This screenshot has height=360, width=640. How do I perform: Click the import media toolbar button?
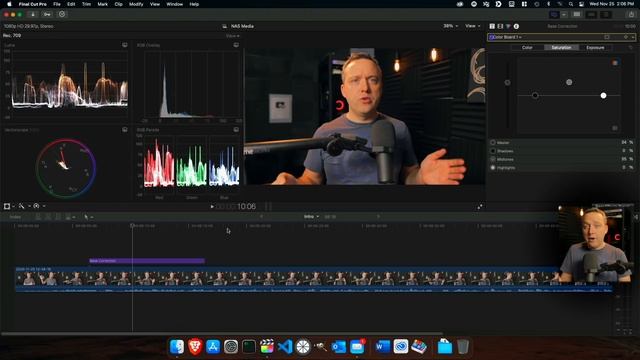33,14
